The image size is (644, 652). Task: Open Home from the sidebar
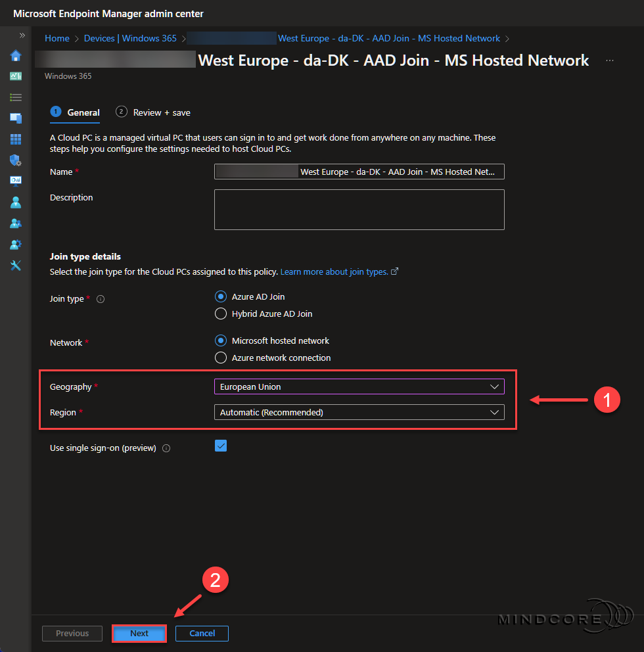pyautogui.click(x=16, y=55)
